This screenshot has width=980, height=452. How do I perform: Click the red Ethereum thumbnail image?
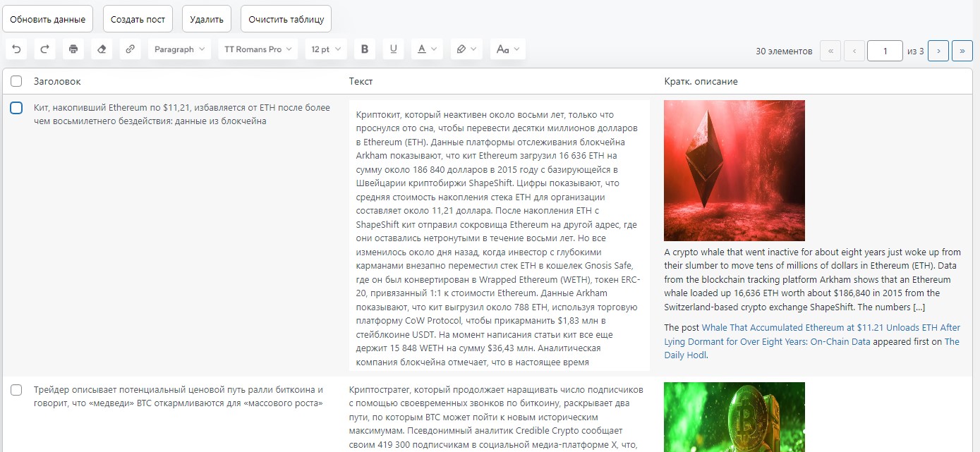tap(734, 171)
